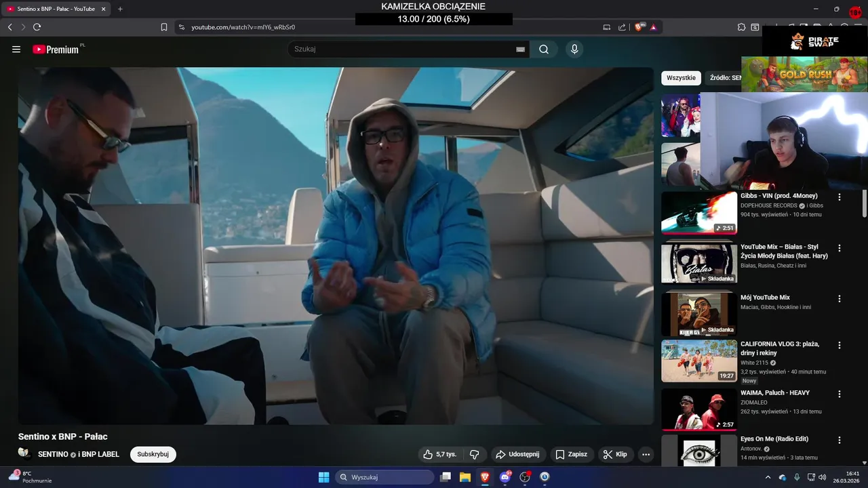Open browser extensions puzzle icon
Image resolution: width=868 pixels, height=488 pixels.
point(742,27)
